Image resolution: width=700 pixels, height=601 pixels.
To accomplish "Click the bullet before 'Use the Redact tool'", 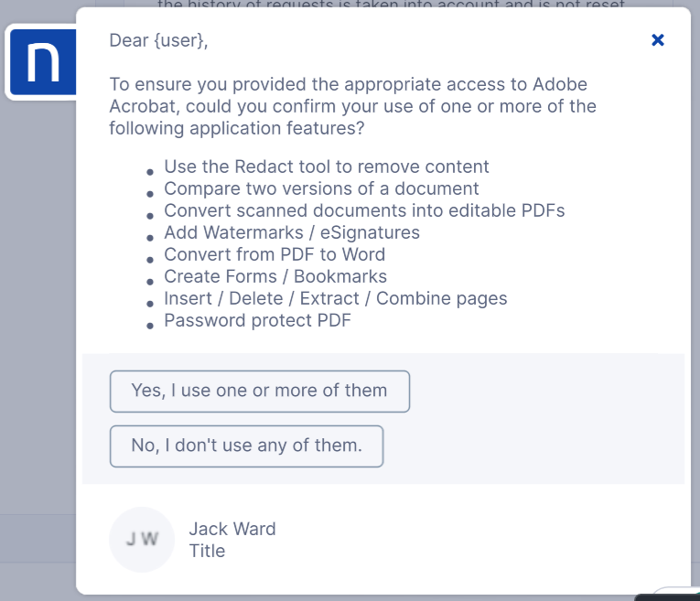I will 150,171.
